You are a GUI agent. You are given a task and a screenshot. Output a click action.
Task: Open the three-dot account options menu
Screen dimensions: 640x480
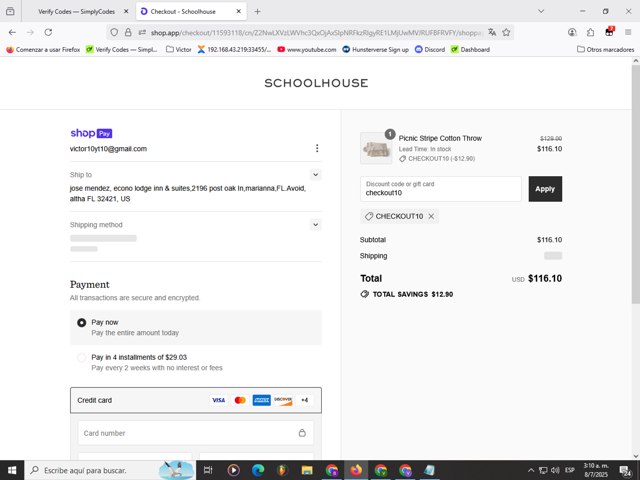317,148
